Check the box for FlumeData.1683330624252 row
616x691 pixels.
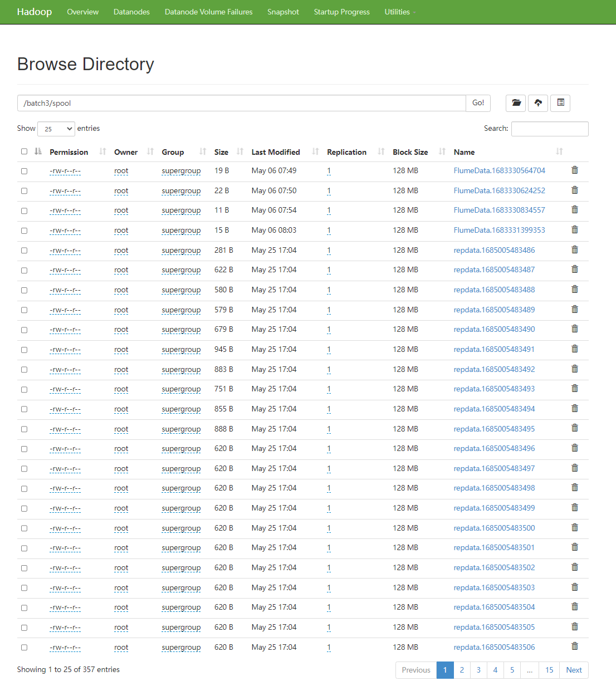click(x=24, y=191)
